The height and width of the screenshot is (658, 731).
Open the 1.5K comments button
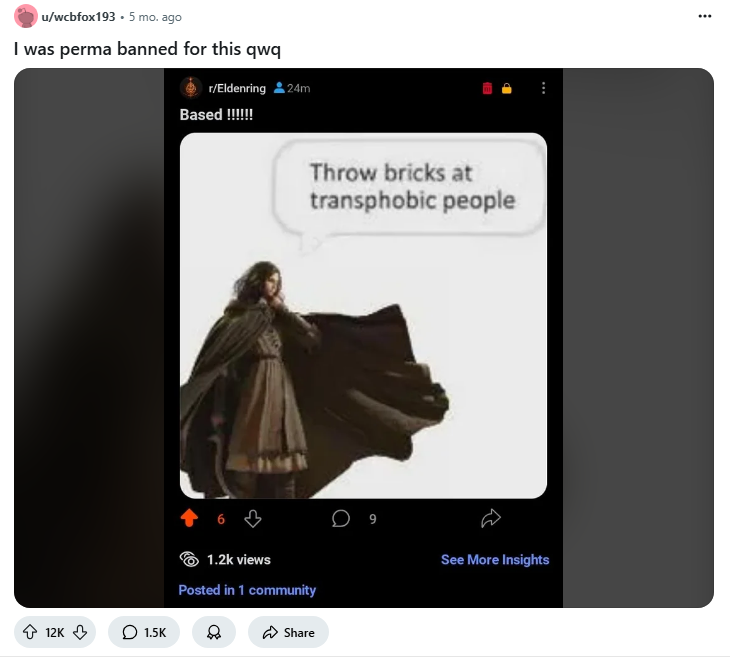click(144, 632)
